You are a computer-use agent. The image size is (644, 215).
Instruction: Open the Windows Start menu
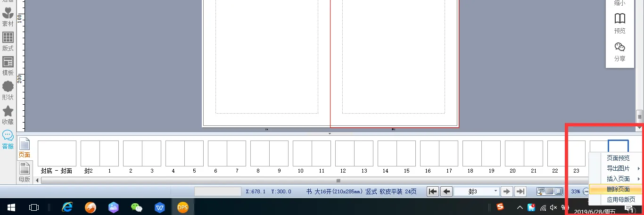[11, 207]
